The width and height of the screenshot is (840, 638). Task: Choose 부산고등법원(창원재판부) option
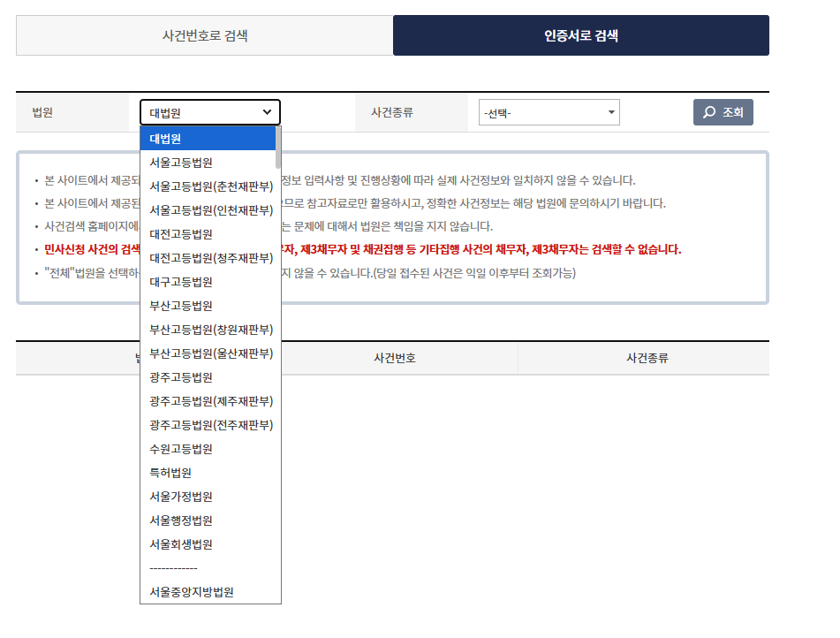point(208,330)
